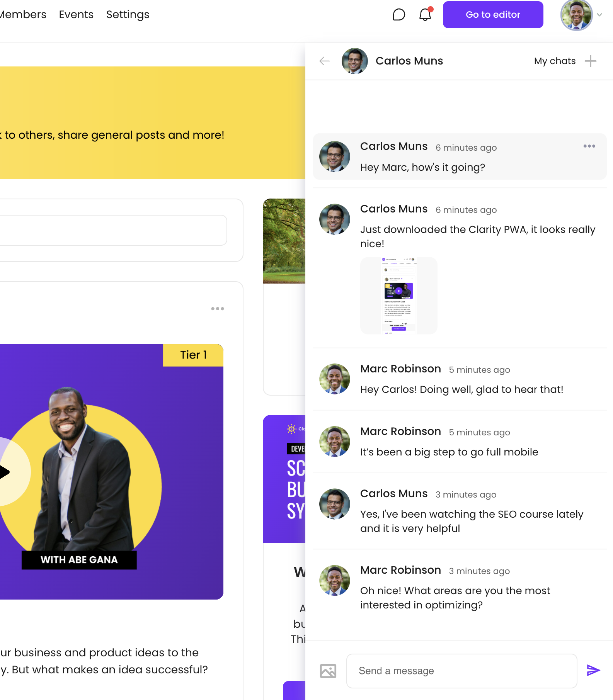Open the My chats link

[555, 61]
